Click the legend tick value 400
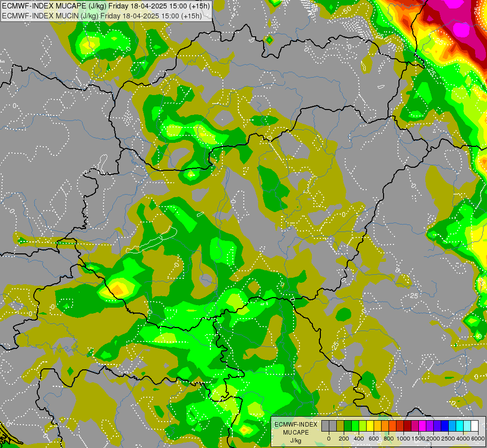This screenshot has height=448, width=487. pos(359,439)
